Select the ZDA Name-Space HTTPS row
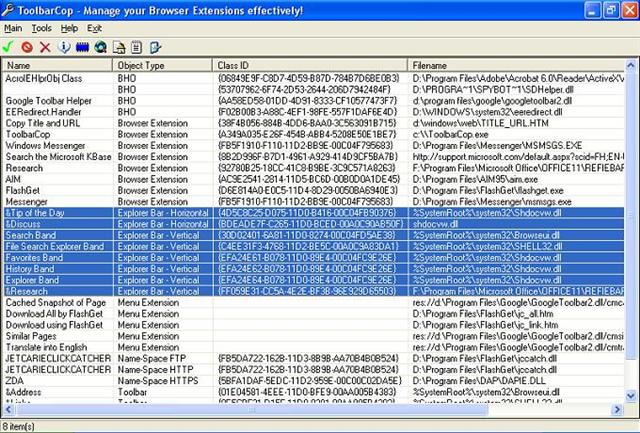The width and height of the screenshot is (640, 433). point(313,381)
